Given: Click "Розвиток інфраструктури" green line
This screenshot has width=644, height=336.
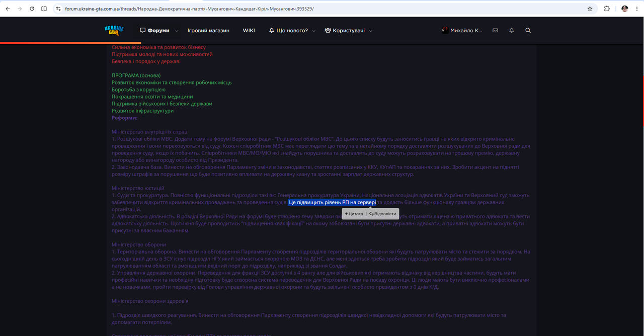Looking at the screenshot, I should coord(142,111).
